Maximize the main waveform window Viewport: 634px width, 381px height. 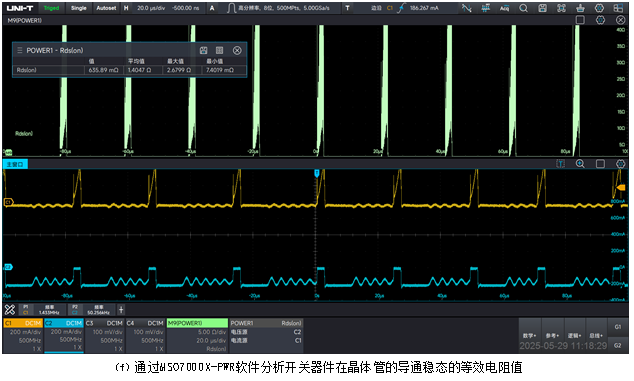600,163
